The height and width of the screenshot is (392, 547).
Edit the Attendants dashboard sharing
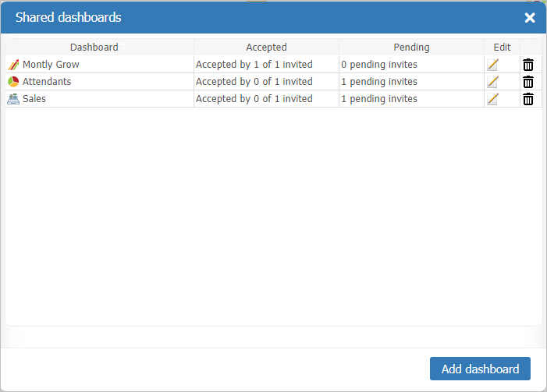[492, 82]
